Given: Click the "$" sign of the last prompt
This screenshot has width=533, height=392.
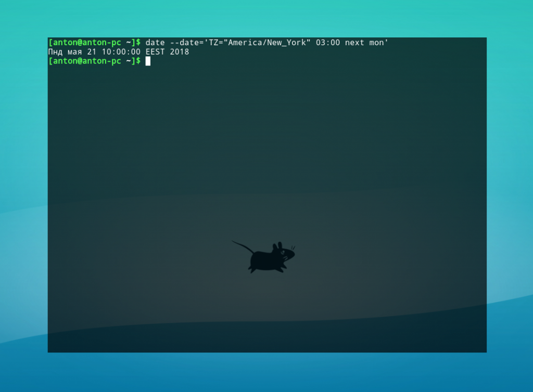Looking at the screenshot, I should point(138,61).
